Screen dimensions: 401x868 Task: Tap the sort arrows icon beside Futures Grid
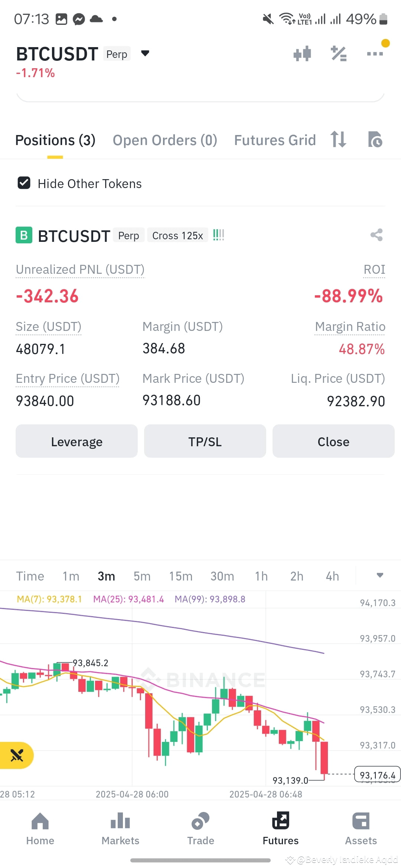tap(338, 139)
